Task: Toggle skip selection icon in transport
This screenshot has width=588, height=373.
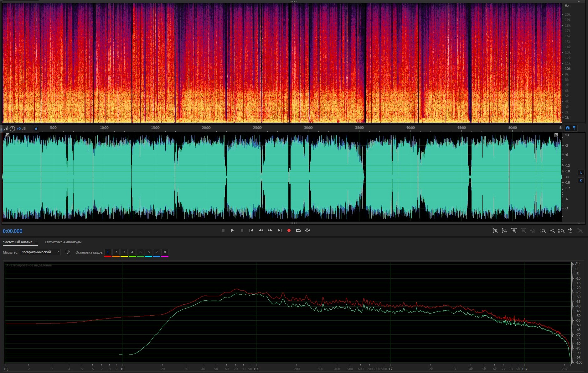Action: coord(308,230)
